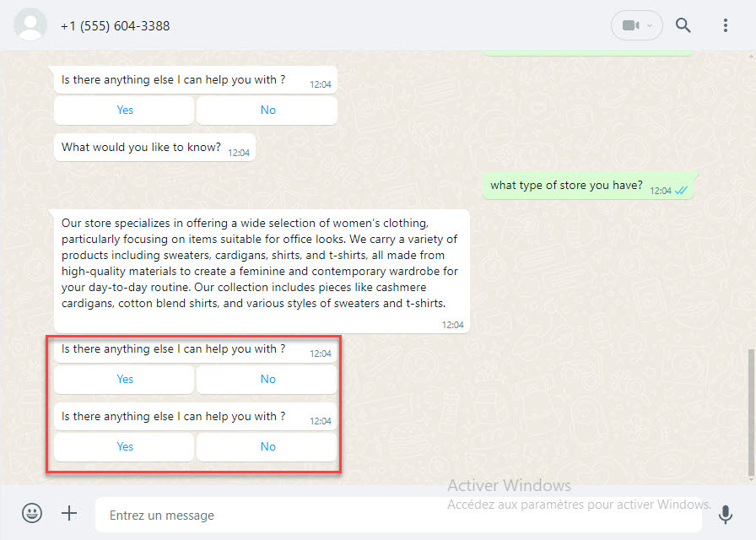The image size is (756, 540).
Task: Record a voice message with microphone
Action: (x=725, y=514)
